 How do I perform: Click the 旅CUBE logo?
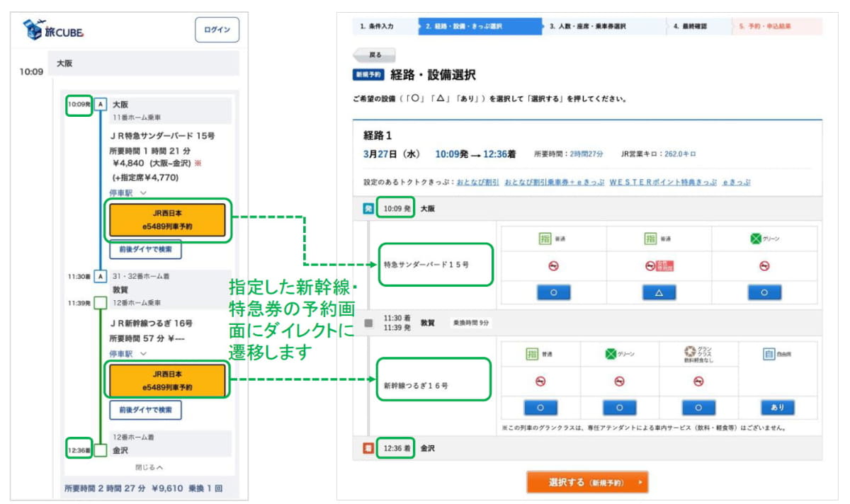55,30
